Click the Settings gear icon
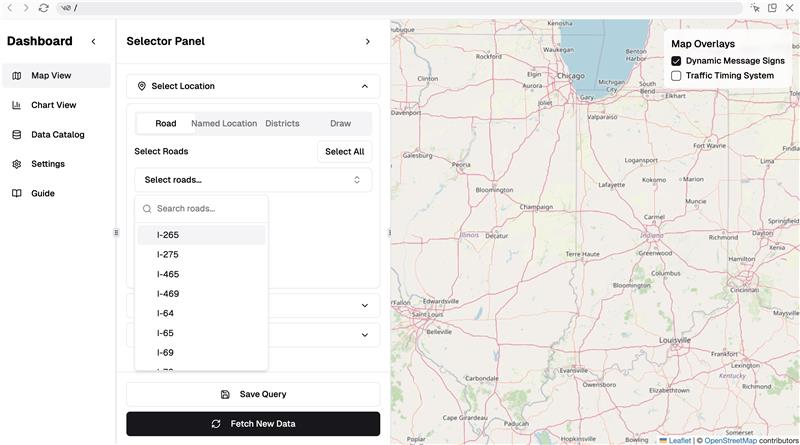Viewport: 800px width, 445px height. [17, 164]
